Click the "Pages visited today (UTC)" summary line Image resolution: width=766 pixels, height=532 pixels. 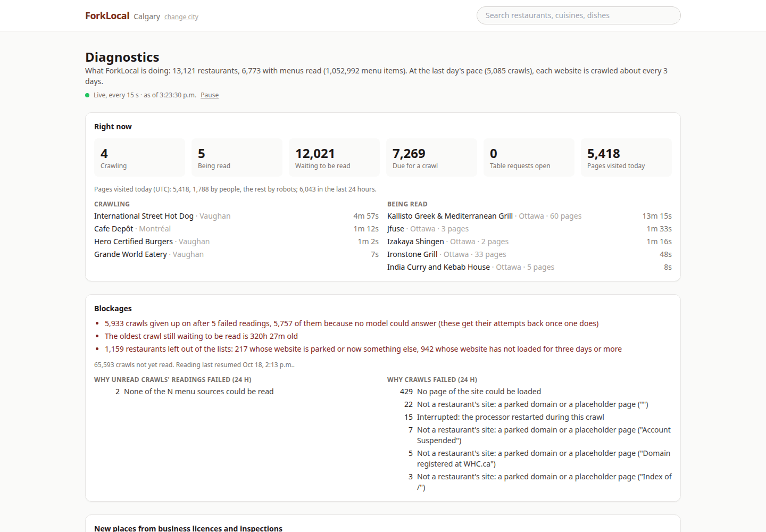click(x=235, y=189)
